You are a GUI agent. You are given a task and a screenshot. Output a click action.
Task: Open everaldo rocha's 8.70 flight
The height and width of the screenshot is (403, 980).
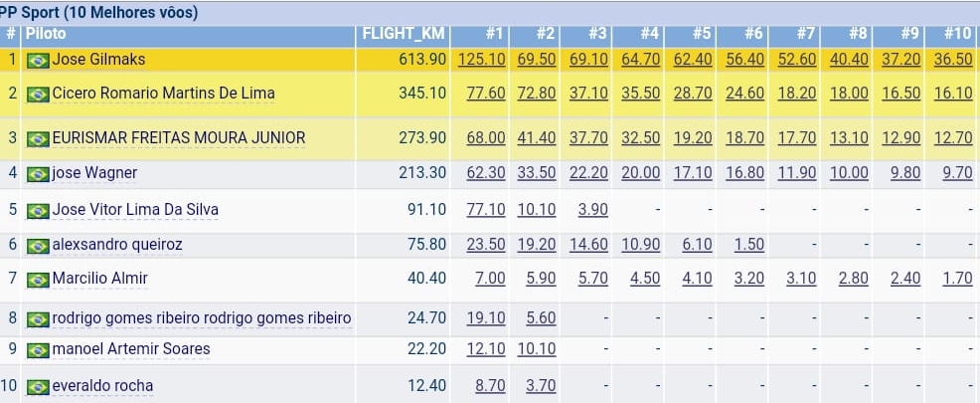click(490, 386)
